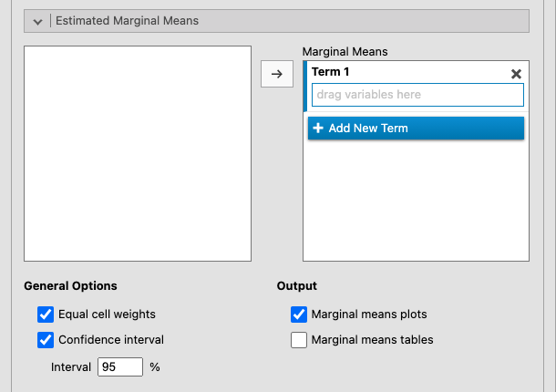Turn off Marginal means plots checkbox
Viewport: 556px width, 392px height.
[x=298, y=315]
